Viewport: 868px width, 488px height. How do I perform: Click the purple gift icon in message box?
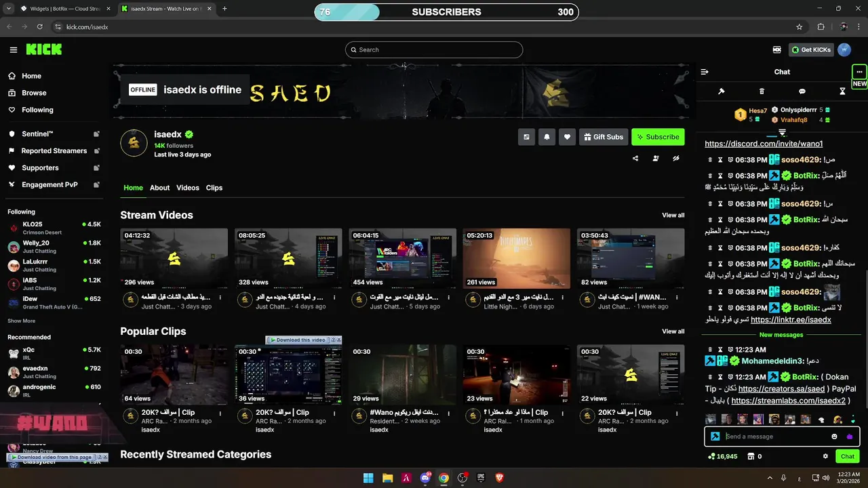click(x=850, y=436)
